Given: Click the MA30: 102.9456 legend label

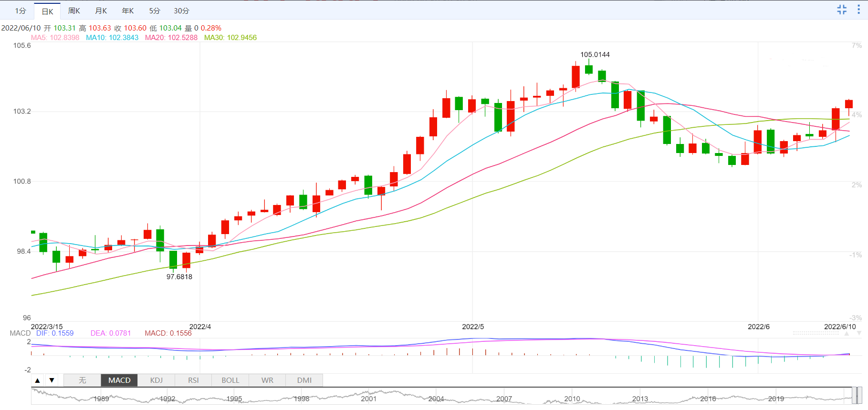Looking at the screenshot, I should pos(230,38).
